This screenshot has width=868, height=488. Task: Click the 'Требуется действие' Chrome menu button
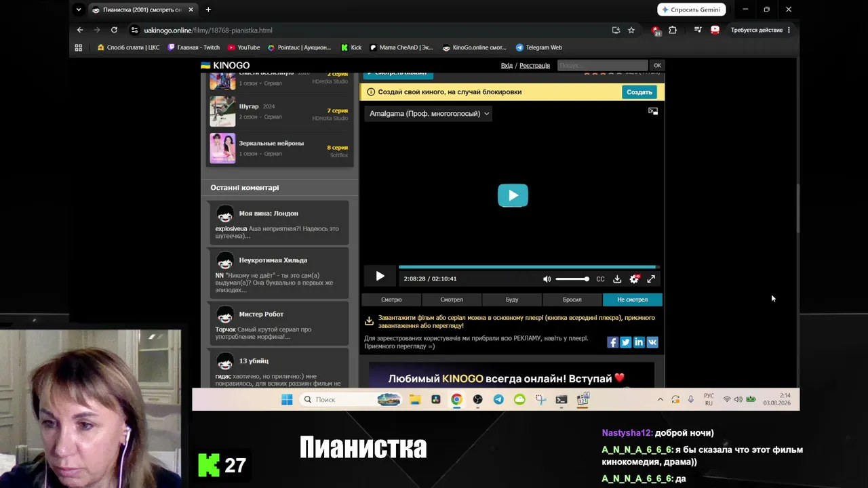pos(761,30)
